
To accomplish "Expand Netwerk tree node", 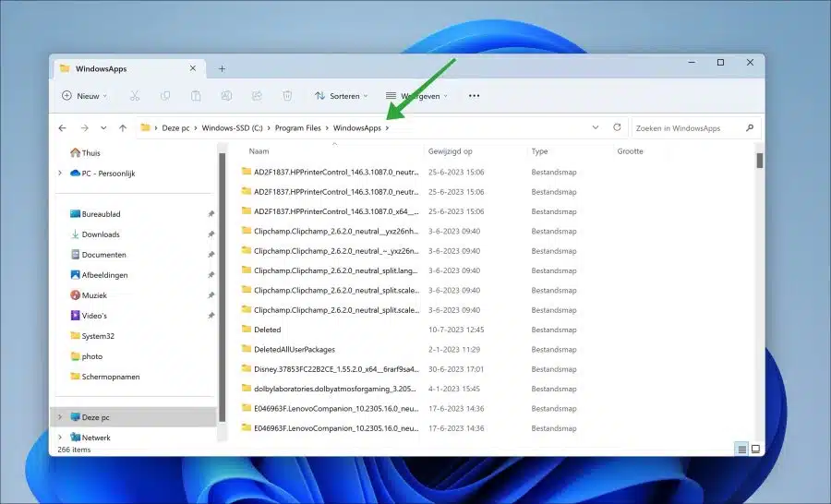I will tap(60, 438).
